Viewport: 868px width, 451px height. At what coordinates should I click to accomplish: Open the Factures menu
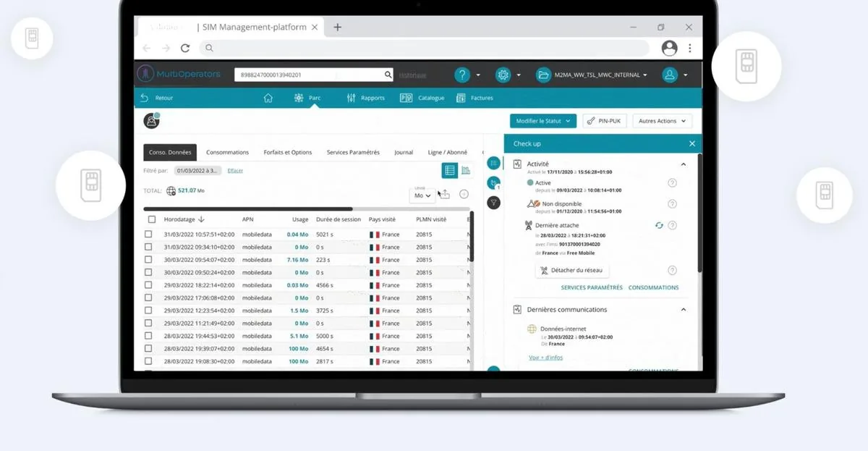[475, 98]
